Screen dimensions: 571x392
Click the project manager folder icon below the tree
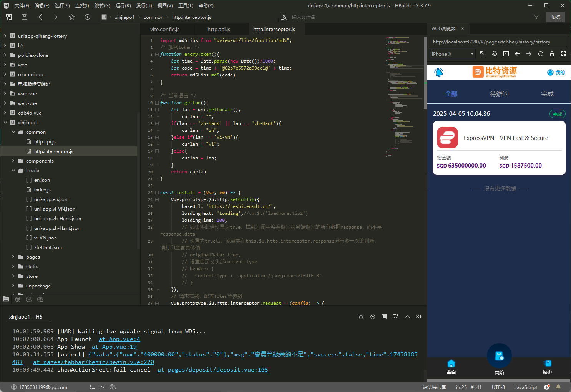(6, 299)
